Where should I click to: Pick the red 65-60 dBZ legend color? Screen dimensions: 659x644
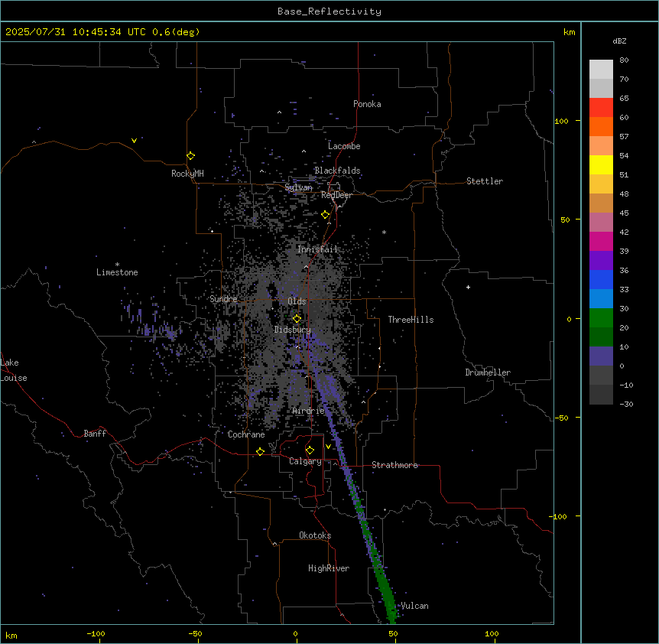click(x=601, y=108)
